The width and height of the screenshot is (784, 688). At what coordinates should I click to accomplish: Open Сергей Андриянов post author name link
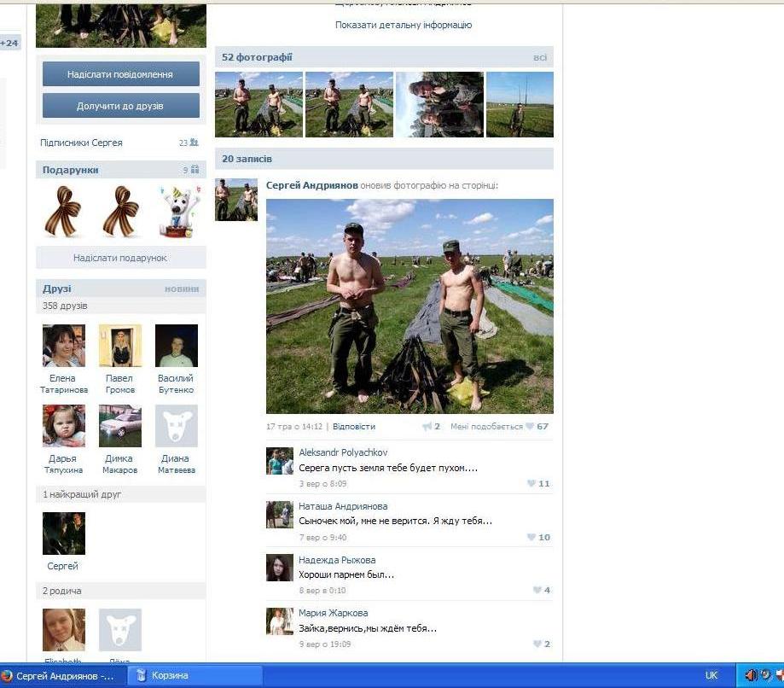pyautogui.click(x=312, y=185)
